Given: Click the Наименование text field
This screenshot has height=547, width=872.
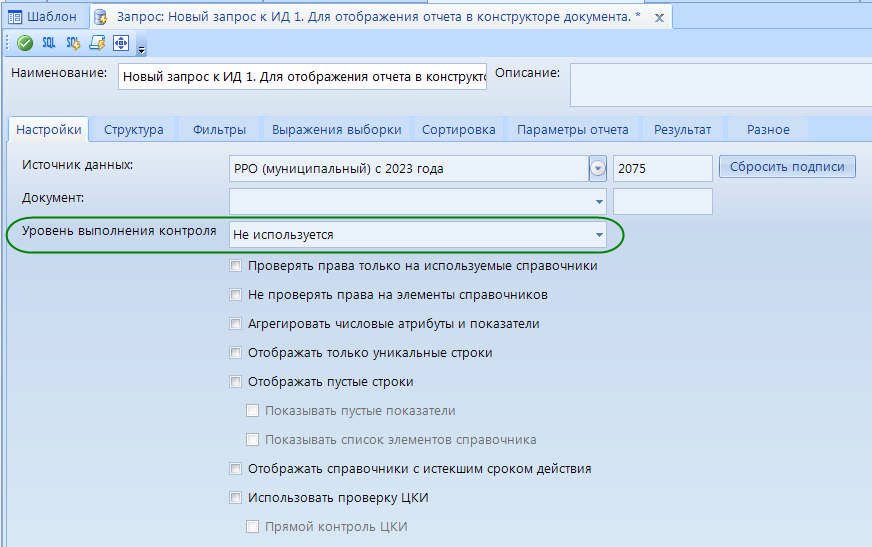Looking at the screenshot, I should 302,77.
